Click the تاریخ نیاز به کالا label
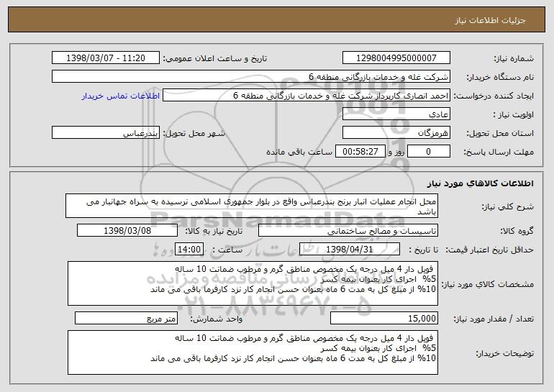Image resolution: width=554 pixels, height=392 pixels. click(214, 232)
